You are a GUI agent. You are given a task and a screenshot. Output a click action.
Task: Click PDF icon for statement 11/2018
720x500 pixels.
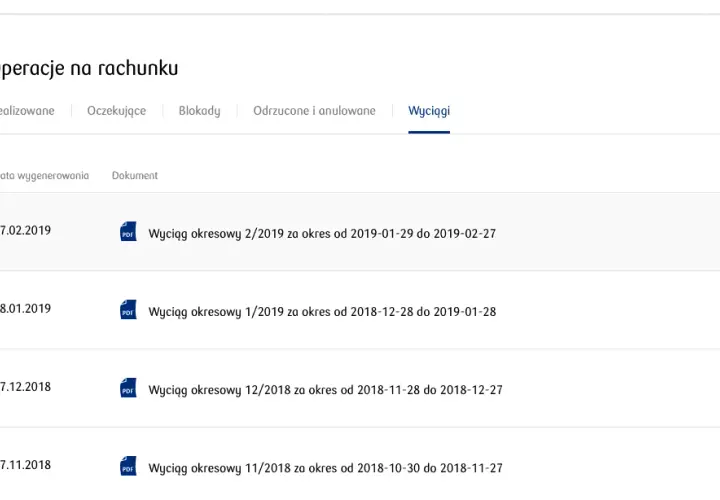[x=128, y=466]
